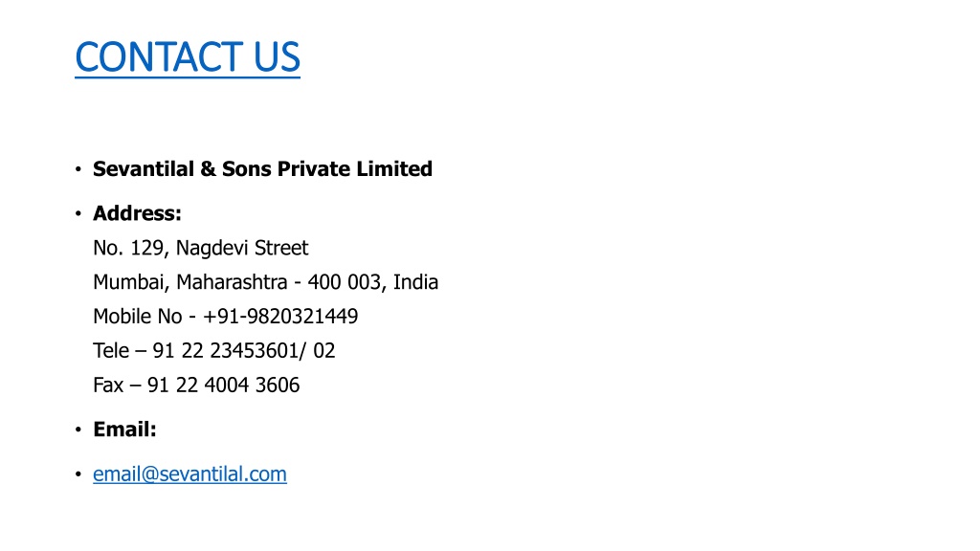Click the bullet beside the email link
The width and height of the screenshot is (980, 551).
click(x=78, y=474)
